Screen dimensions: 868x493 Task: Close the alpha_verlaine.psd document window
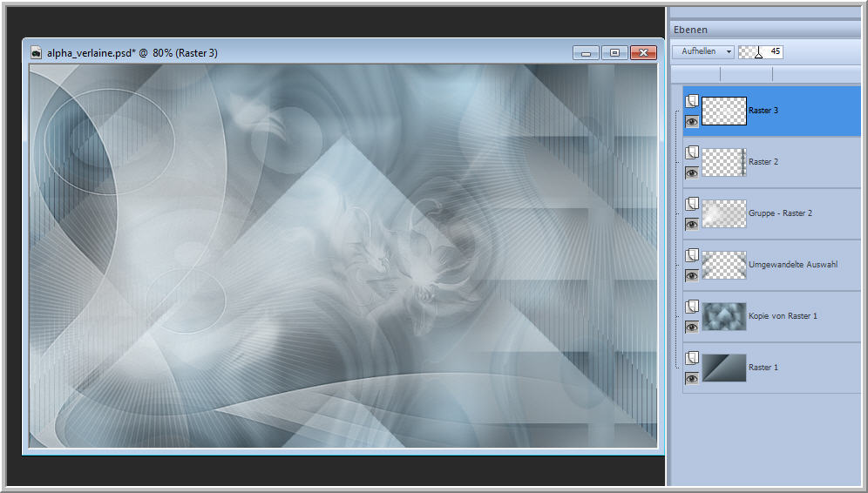coord(643,53)
